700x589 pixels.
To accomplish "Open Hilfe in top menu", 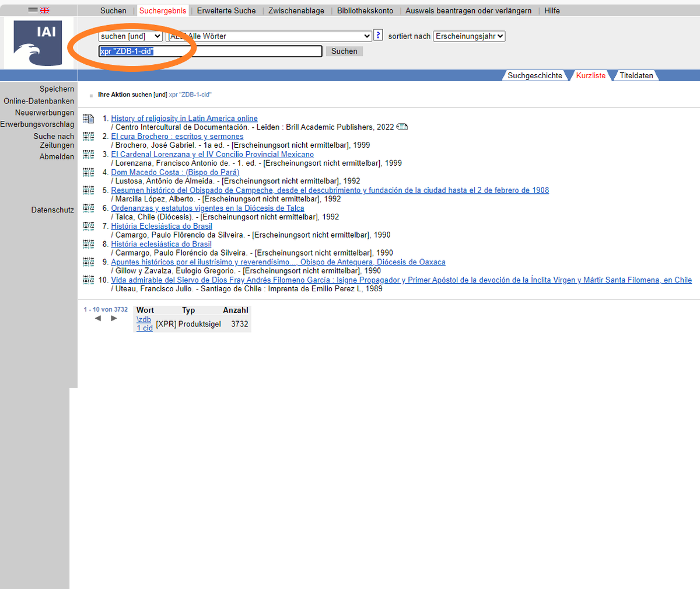I will coord(552,11).
